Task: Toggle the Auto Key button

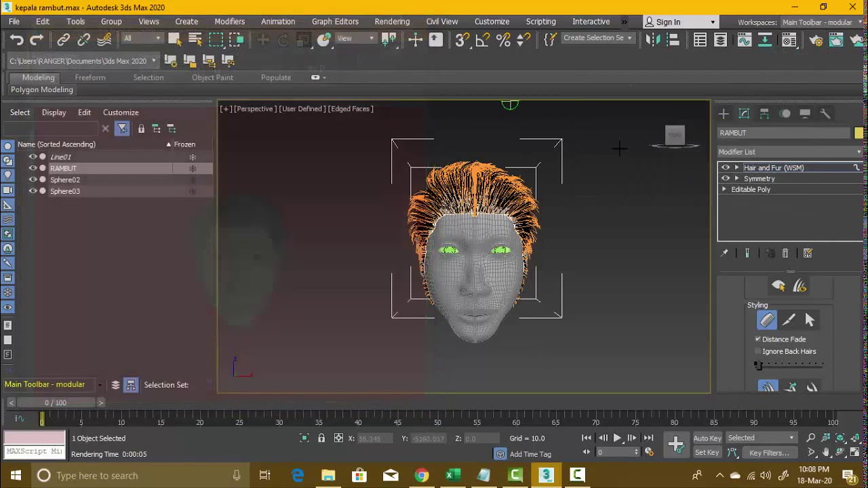Action: [707, 438]
